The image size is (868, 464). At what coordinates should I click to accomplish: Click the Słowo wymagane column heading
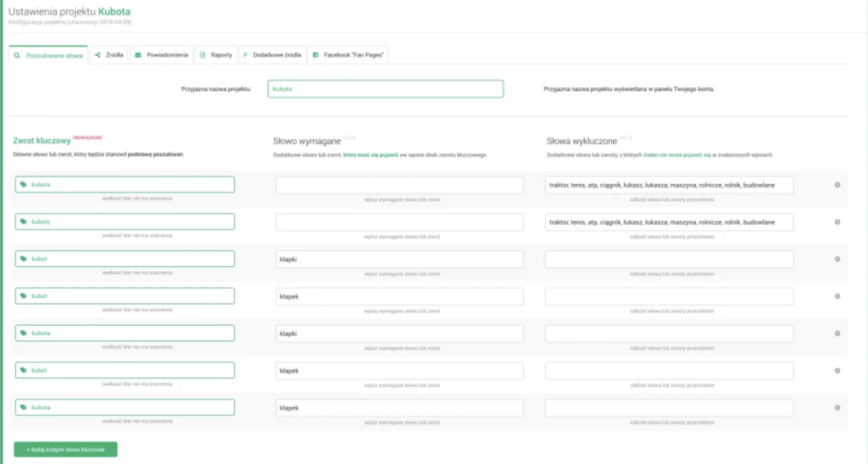(307, 141)
